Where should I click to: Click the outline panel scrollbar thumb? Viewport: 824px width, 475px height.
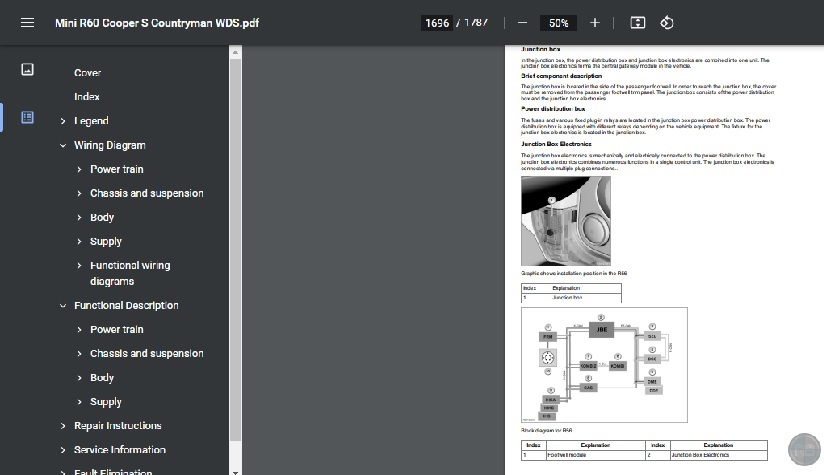click(x=235, y=250)
